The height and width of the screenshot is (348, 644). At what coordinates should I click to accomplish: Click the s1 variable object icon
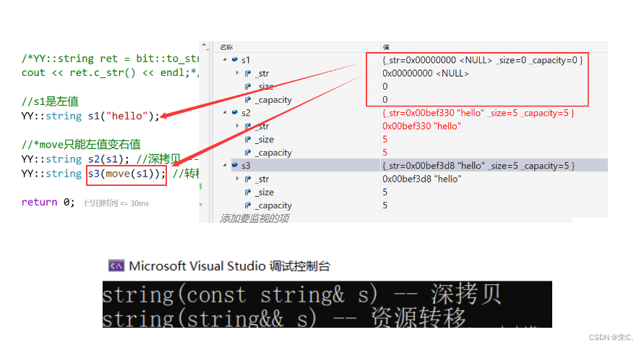(235, 59)
